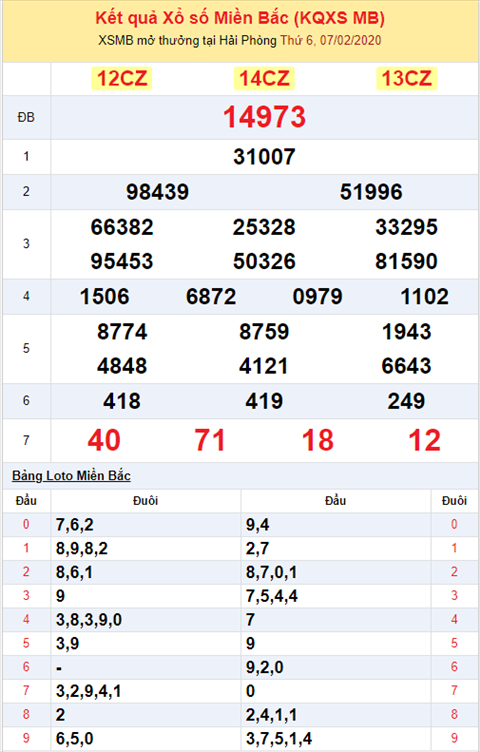Select the date text Thứ 6, 07/02/2020

[x=331, y=40]
